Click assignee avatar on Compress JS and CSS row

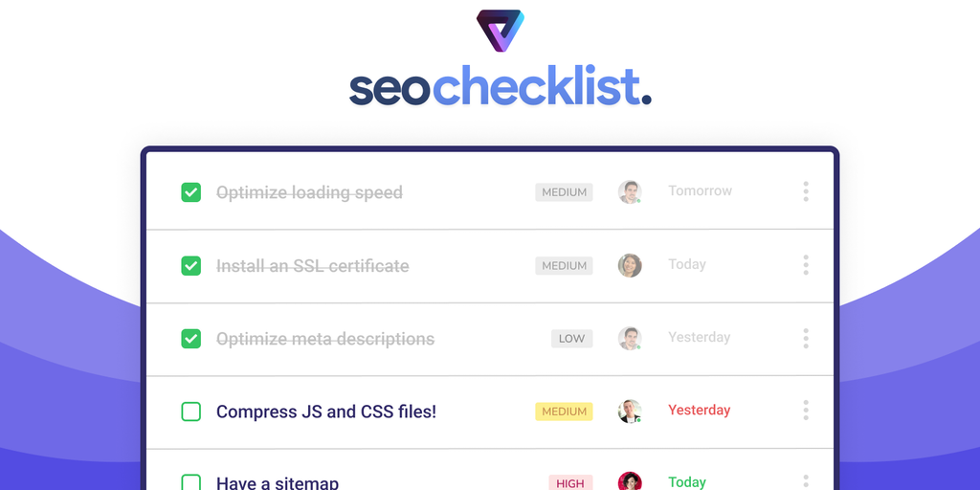pos(629,412)
